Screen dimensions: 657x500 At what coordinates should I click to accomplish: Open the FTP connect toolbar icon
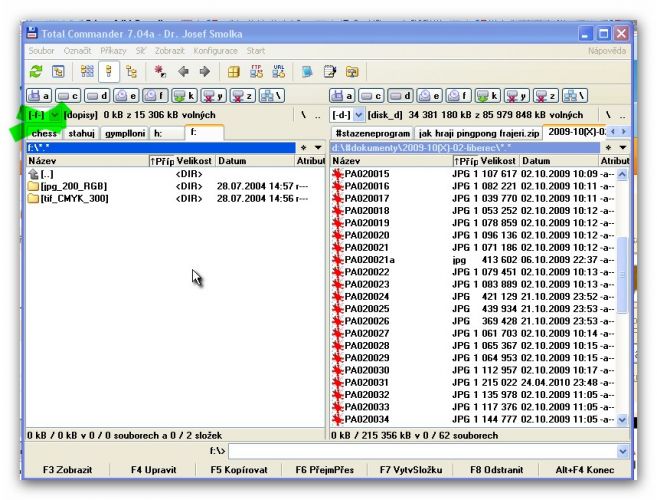[x=256, y=72]
